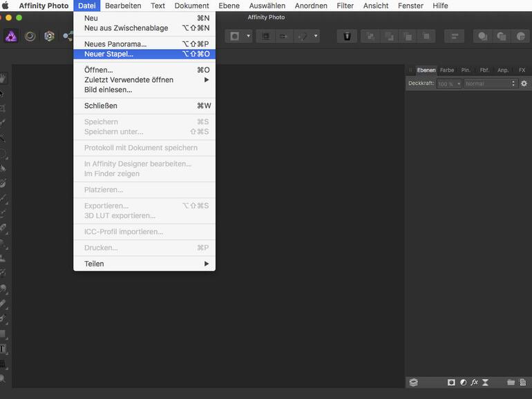Click the greyed Exportieren… entry
Image resolution: width=532 pixels, height=399 pixels.
click(x=144, y=206)
